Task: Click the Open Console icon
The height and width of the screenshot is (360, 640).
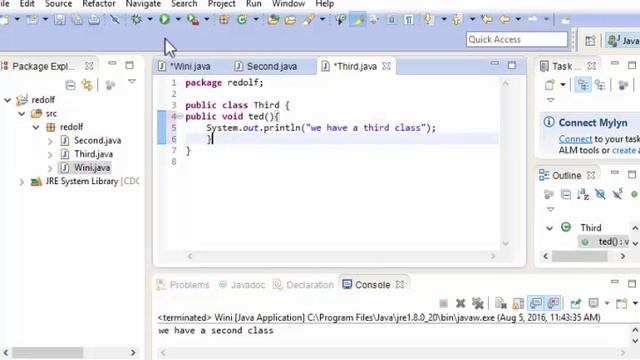Action: (x=622, y=303)
